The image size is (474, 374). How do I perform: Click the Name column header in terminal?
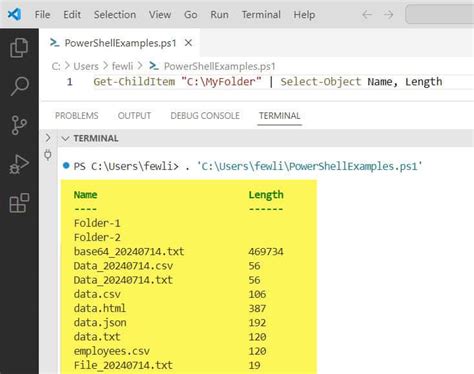[85, 195]
